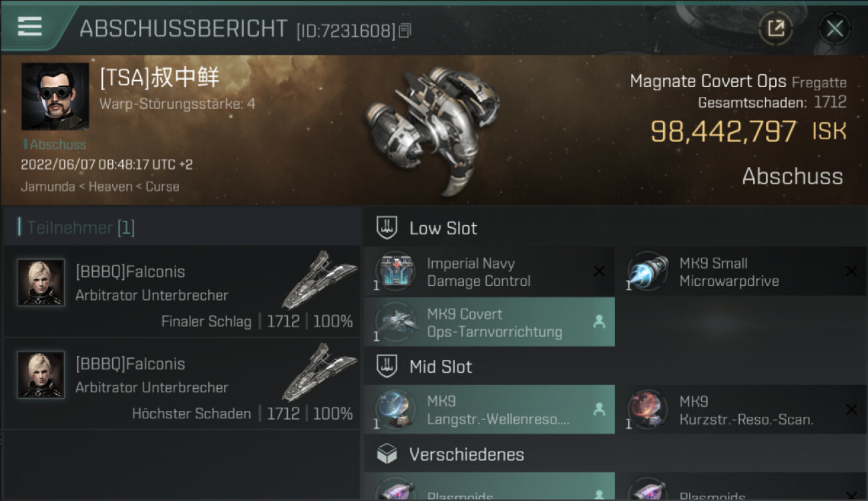Select the MK9 Small Microwarpdrive icon

(x=648, y=271)
